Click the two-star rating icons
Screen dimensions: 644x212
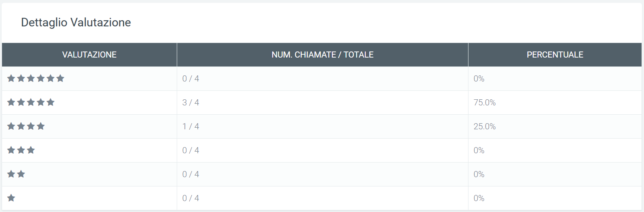[x=16, y=174]
